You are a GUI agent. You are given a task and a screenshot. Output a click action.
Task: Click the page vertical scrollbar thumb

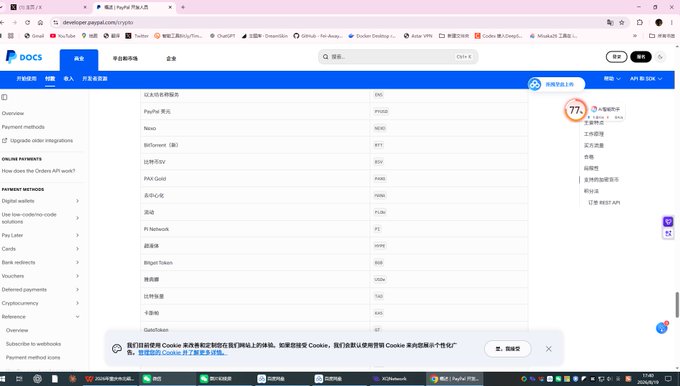[x=677, y=305]
